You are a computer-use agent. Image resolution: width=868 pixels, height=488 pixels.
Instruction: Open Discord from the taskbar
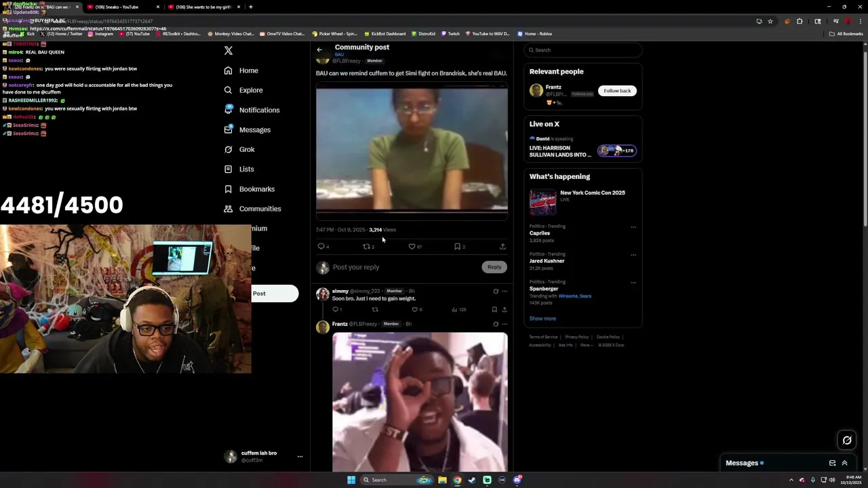[517, 480]
